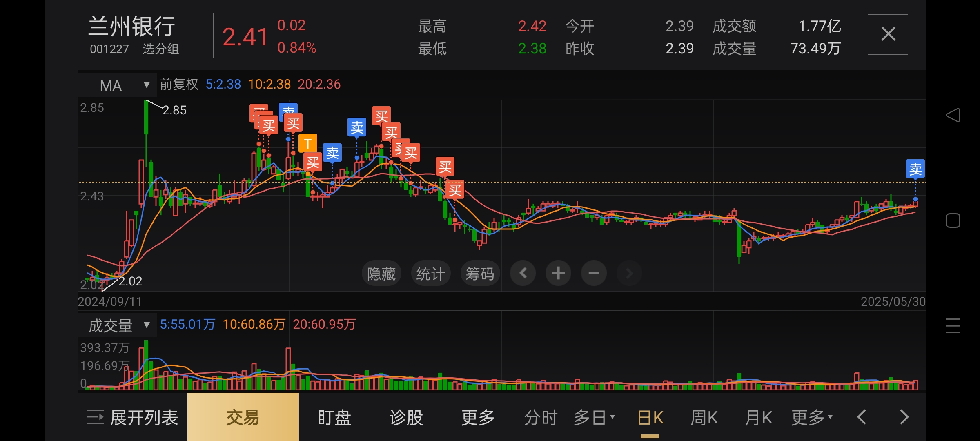Expand the 更多 K-line period dropdown

tap(812, 418)
